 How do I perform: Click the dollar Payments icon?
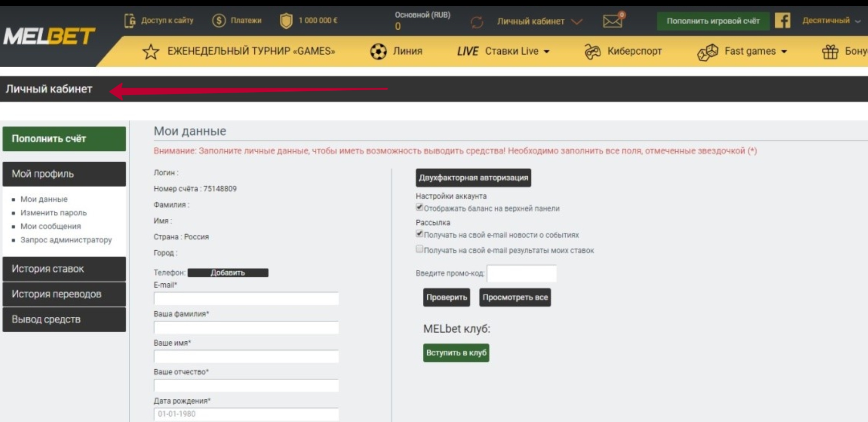tap(219, 21)
